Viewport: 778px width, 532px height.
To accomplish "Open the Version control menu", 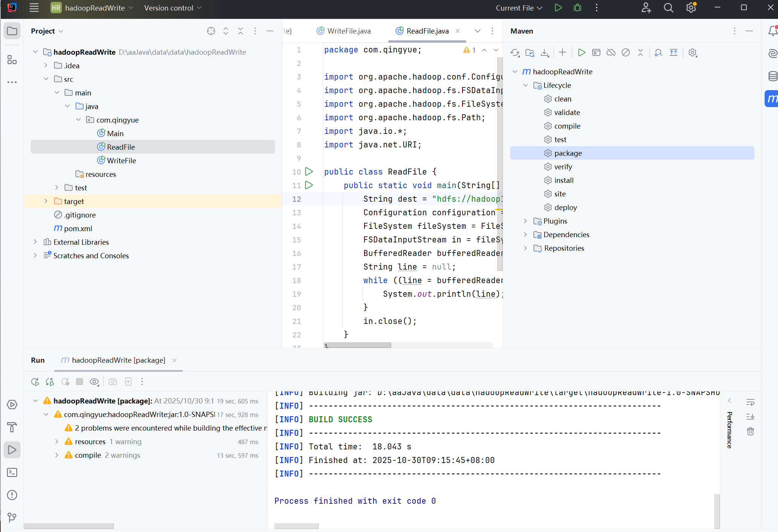I will click(173, 8).
